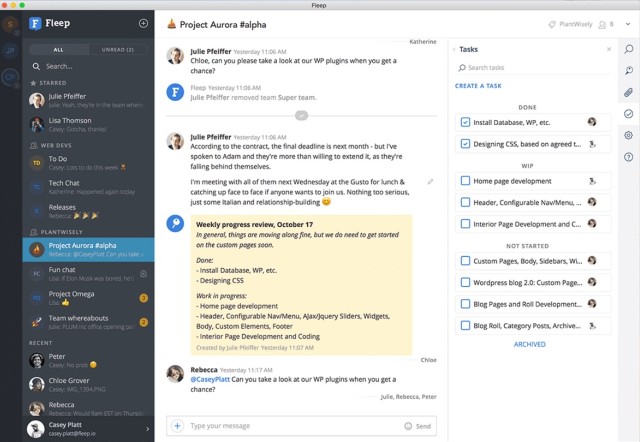Open the tasks checkmark icon in right rail

point(629,114)
